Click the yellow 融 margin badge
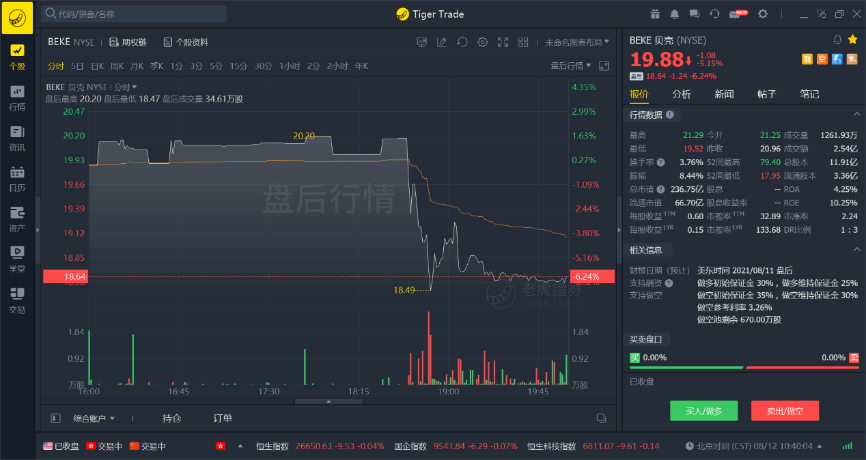Screen dimensions: 866x460 (807, 59)
